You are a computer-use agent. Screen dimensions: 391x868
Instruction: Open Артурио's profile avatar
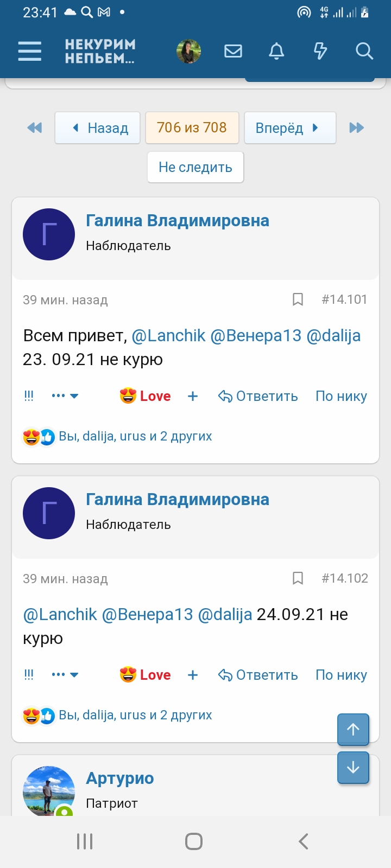coord(49,791)
